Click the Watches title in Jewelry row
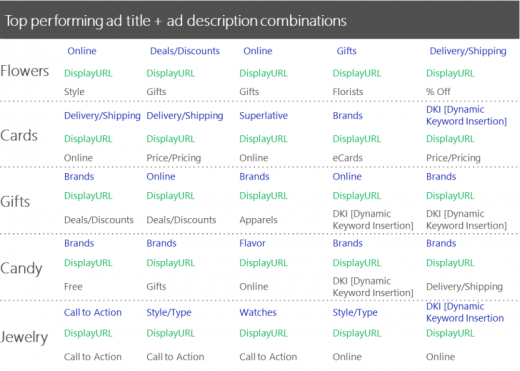The width and height of the screenshot is (520, 371). tap(258, 312)
